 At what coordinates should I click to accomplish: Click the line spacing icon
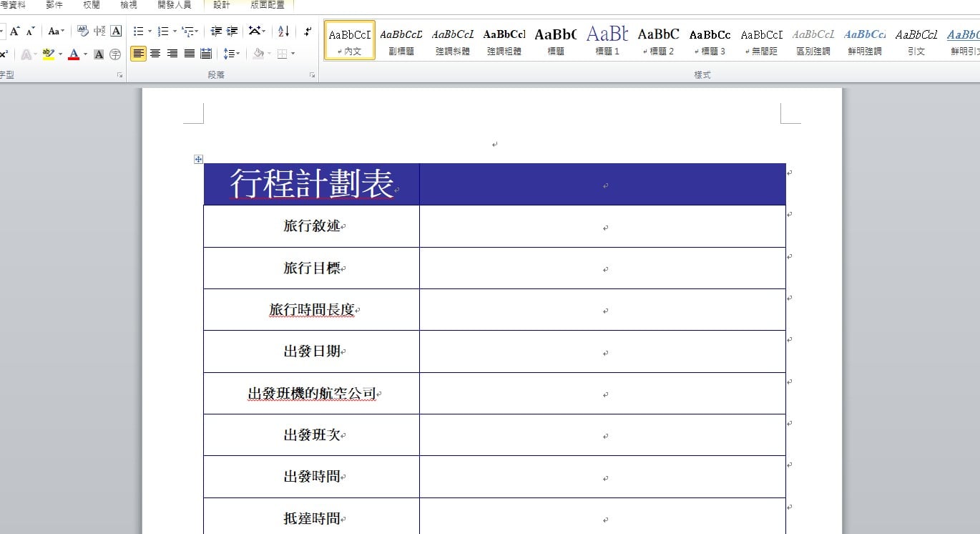[229, 54]
